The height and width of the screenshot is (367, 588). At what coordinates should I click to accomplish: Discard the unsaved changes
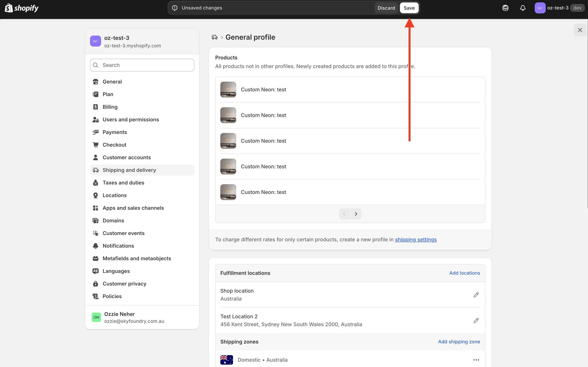pos(386,8)
